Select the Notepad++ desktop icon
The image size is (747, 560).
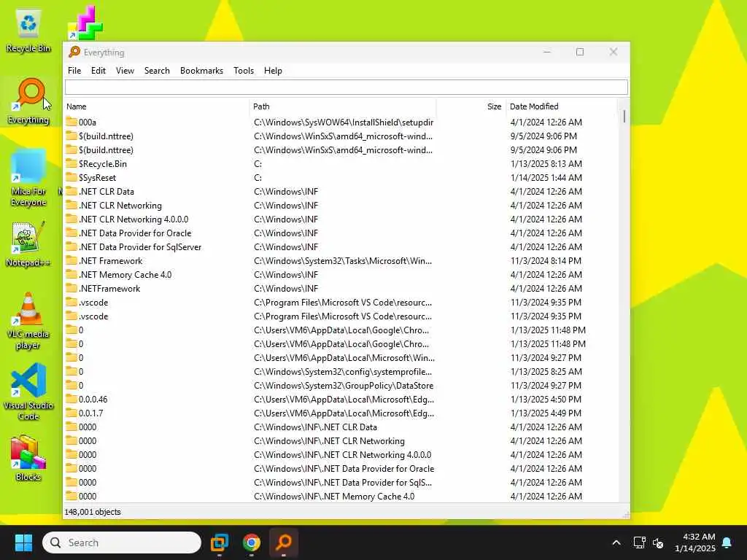point(28,244)
